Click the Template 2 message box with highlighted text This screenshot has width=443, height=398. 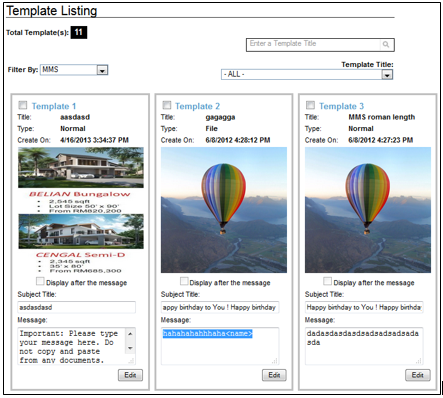(x=220, y=346)
